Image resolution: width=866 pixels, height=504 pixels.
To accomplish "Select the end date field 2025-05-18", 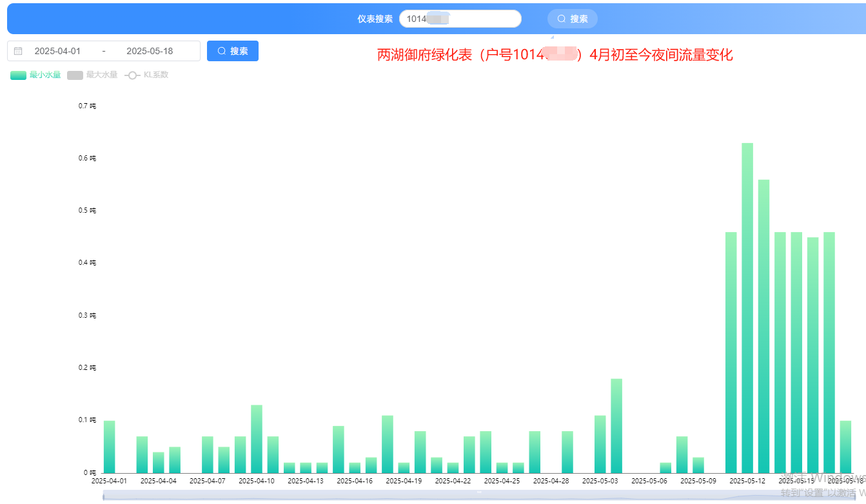I will coord(150,51).
